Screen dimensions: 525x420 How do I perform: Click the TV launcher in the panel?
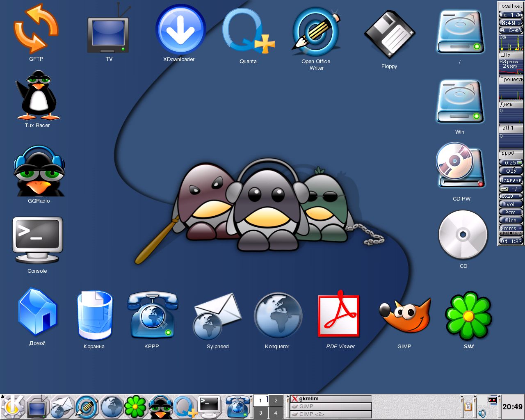point(37,407)
